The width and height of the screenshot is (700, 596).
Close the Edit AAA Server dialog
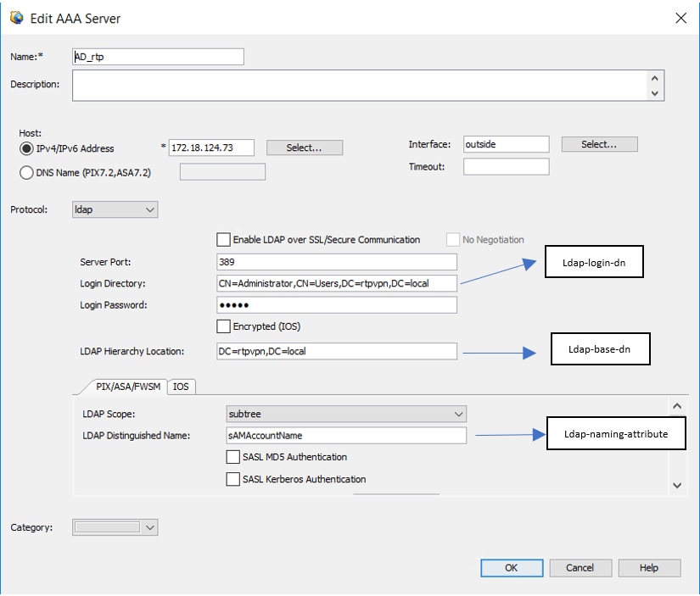point(679,17)
